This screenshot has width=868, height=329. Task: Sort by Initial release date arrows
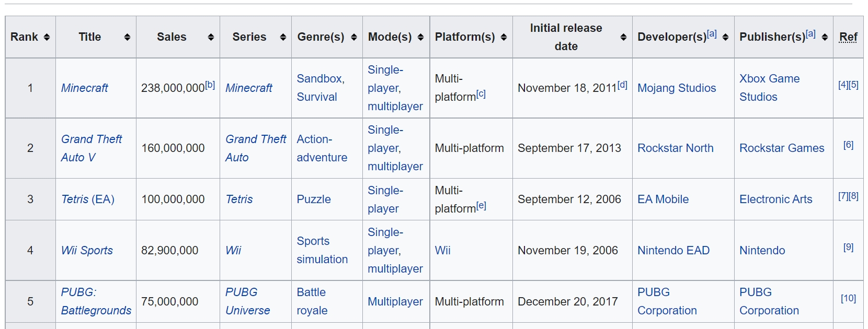point(623,37)
